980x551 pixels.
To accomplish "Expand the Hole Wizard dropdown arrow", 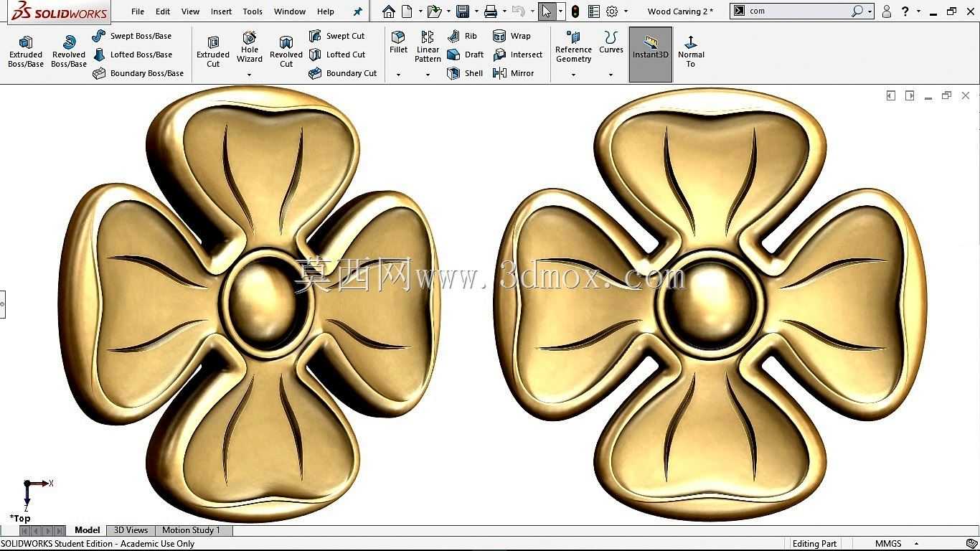I will coord(250,75).
